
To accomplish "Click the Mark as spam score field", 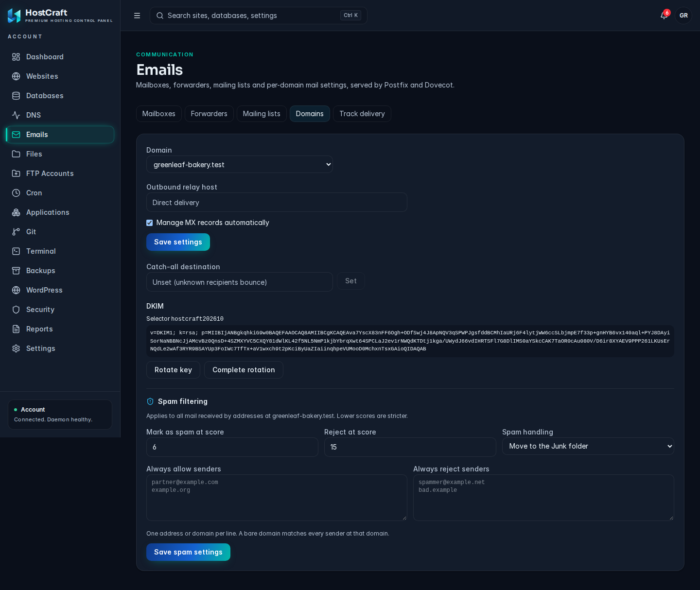I will 232,447.
